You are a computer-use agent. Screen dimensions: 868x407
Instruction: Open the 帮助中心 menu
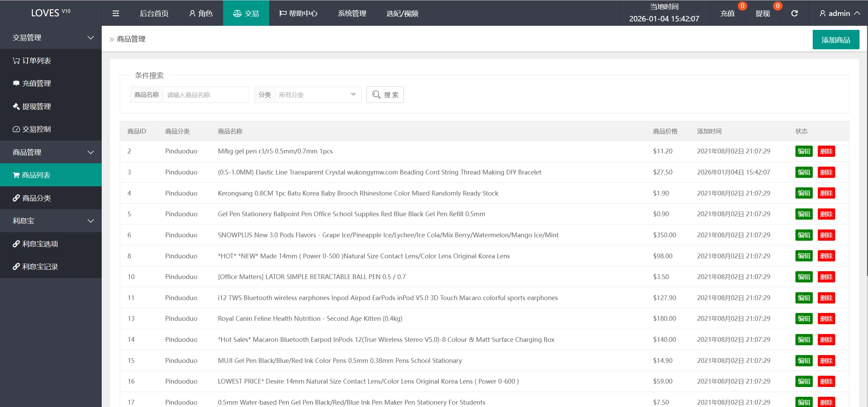[298, 14]
